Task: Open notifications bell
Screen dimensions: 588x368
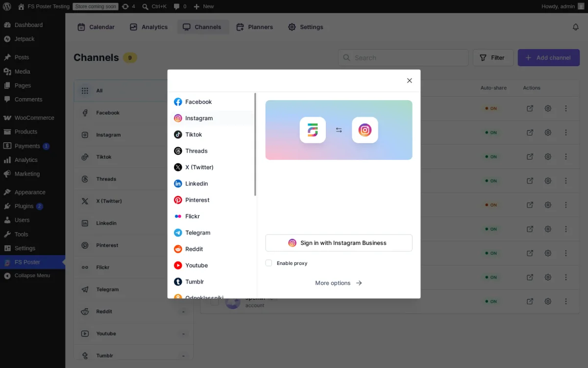Action: (576, 27)
